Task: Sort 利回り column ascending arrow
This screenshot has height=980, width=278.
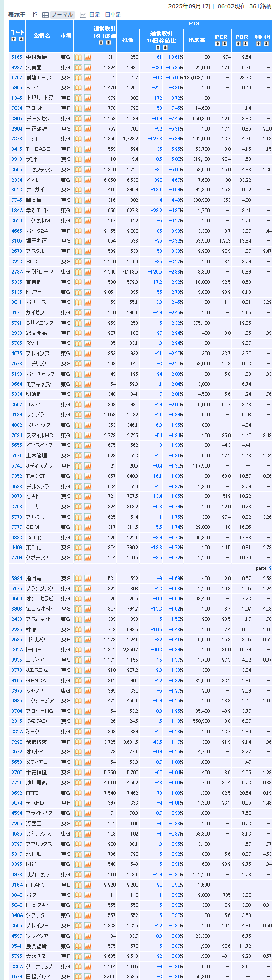Action: pyautogui.click(x=259, y=44)
